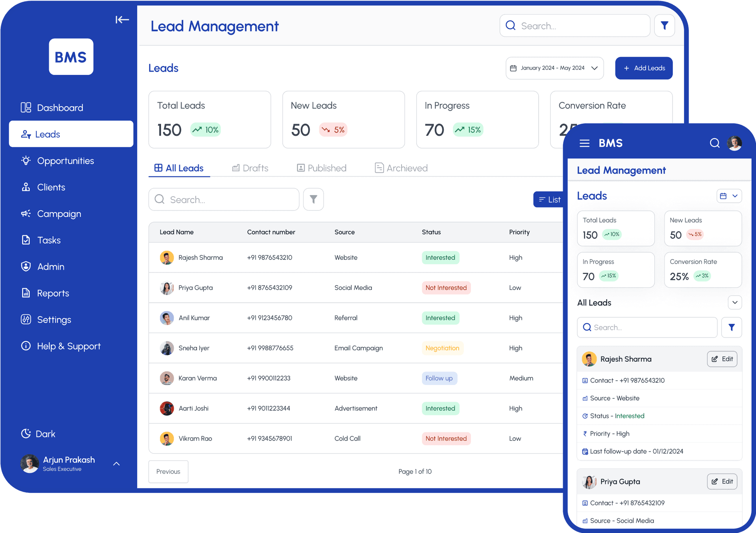Switch to the Drafts tab
The image size is (756, 533).
pyautogui.click(x=250, y=168)
